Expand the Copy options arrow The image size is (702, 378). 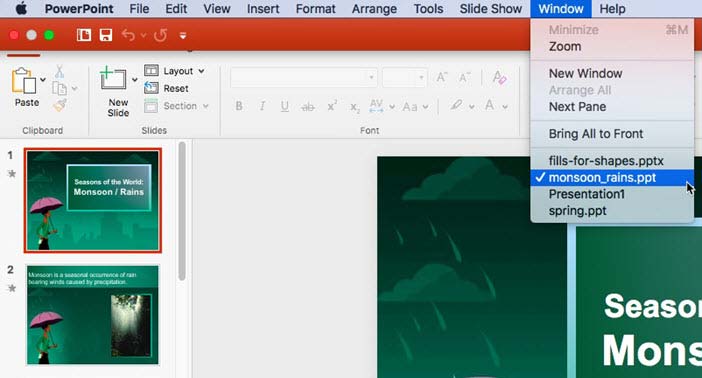click(x=74, y=89)
